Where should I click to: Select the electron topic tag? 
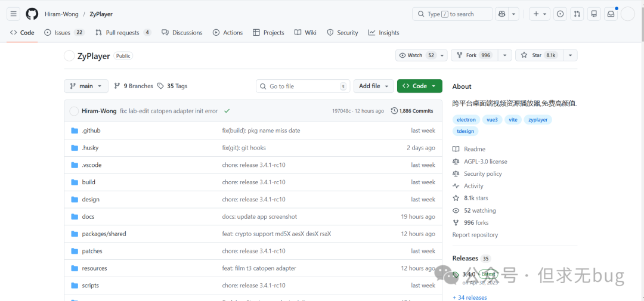(466, 120)
